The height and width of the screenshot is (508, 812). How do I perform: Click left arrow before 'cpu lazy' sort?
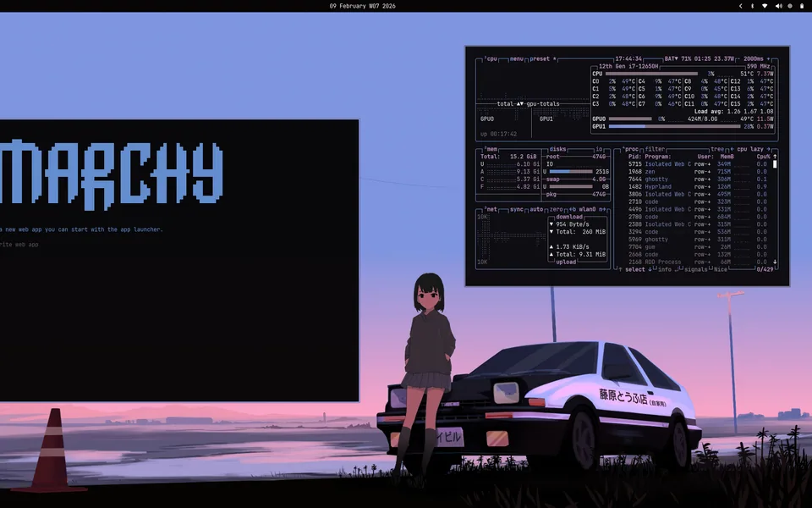pyautogui.click(x=732, y=149)
